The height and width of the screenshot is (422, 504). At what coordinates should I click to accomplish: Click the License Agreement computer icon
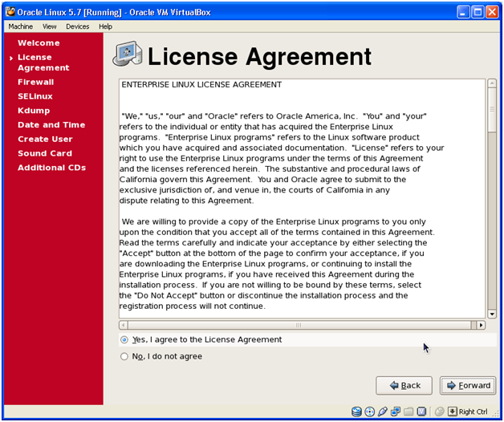click(128, 54)
